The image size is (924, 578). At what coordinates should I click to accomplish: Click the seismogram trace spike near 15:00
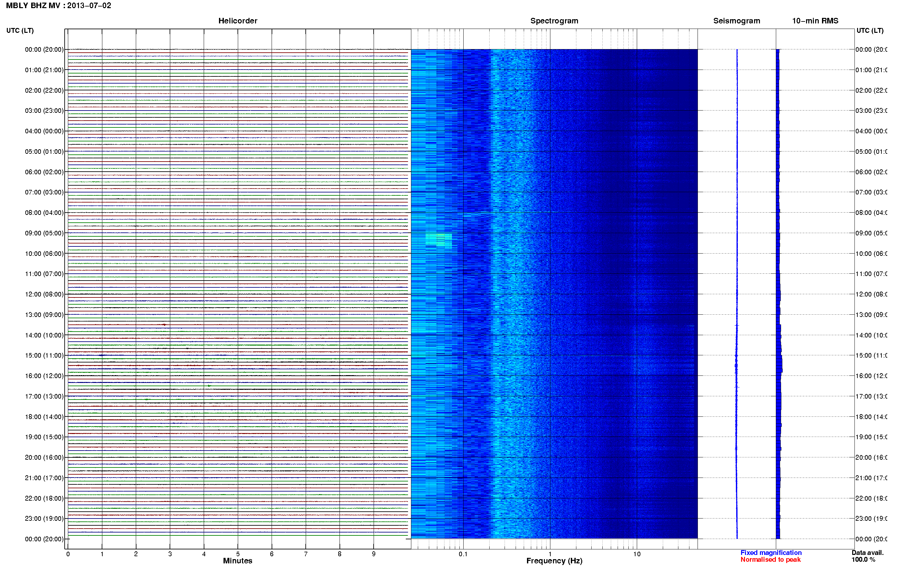coord(737,356)
